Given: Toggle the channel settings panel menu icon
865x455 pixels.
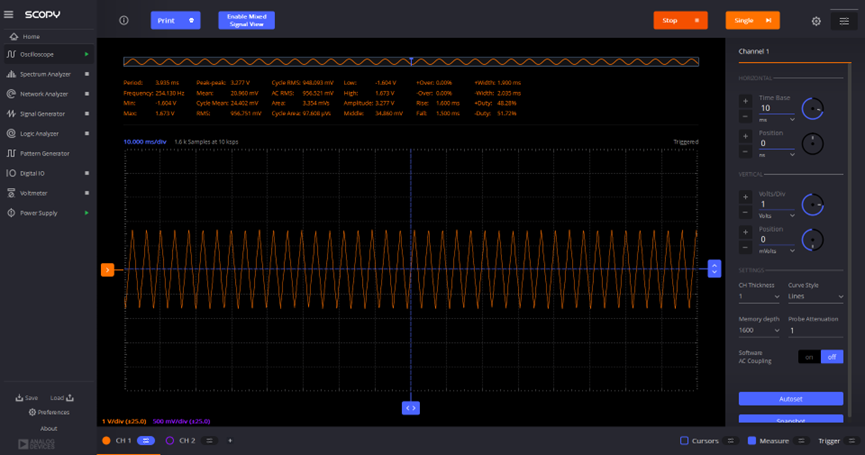Looking at the screenshot, I should [x=844, y=21].
